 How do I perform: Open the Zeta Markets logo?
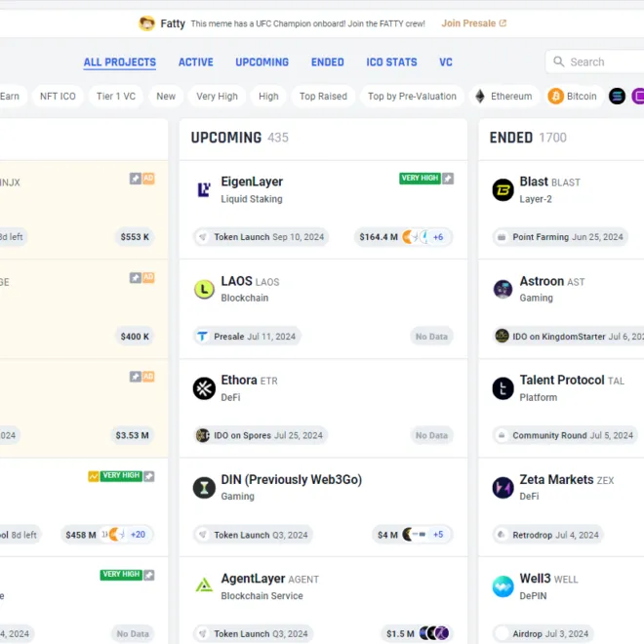(x=503, y=488)
